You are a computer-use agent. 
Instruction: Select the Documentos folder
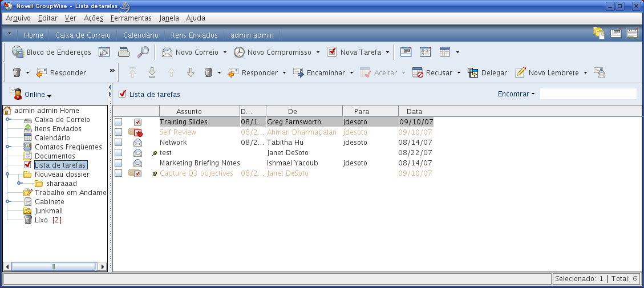tap(55, 156)
